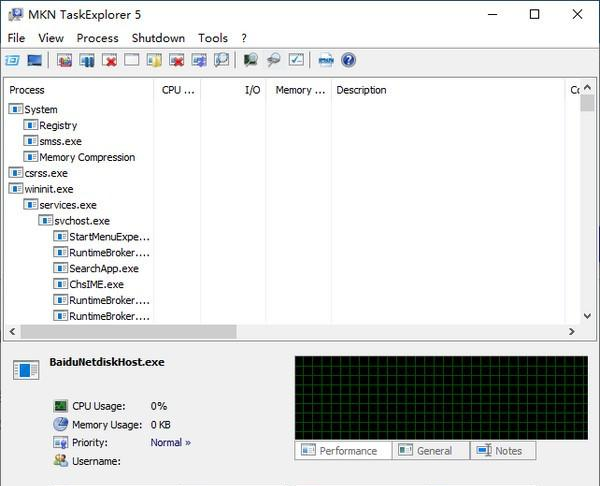Click the CPU Usage chart icon

click(x=60, y=406)
